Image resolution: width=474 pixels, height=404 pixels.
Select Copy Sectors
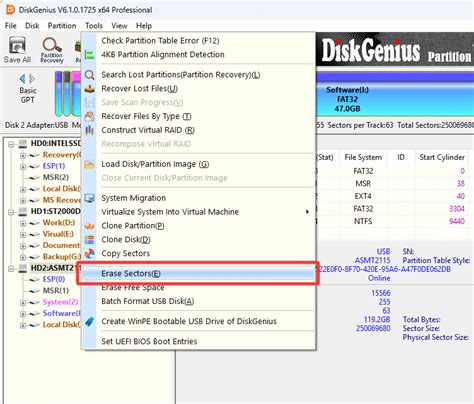(198, 253)
